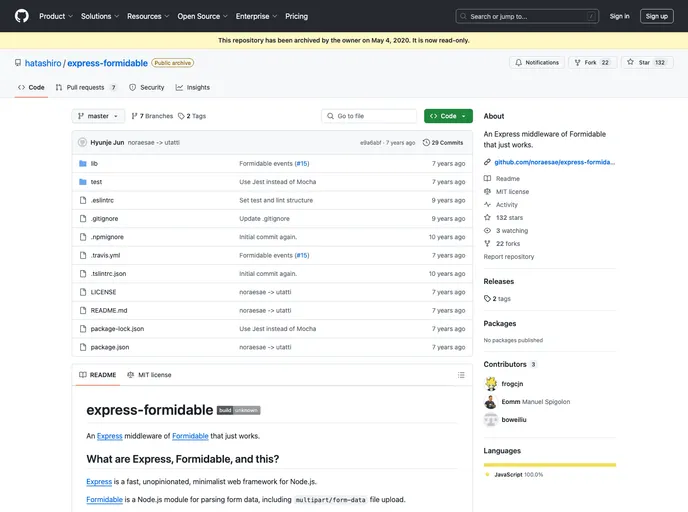Switch to the Insights tab
Screen dimensions: 688x512
click(193, 88)
